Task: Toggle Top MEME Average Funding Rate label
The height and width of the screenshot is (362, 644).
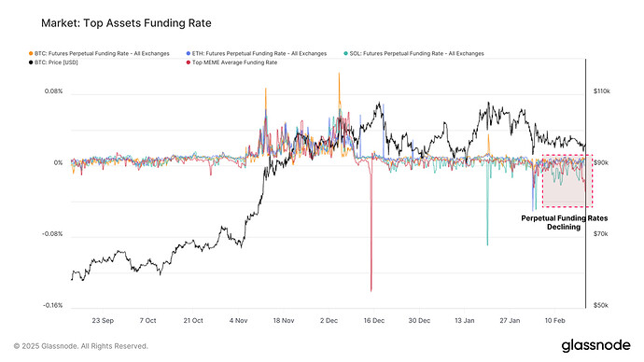Action: [234, 63]
